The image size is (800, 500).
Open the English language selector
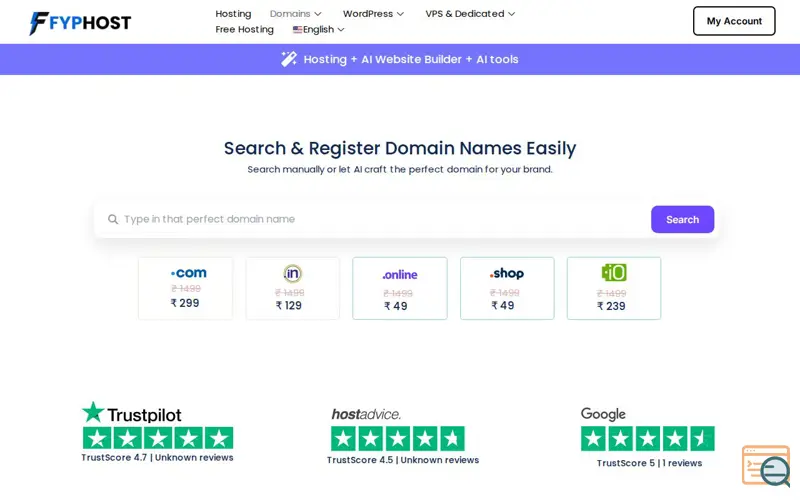click(318, 30)
